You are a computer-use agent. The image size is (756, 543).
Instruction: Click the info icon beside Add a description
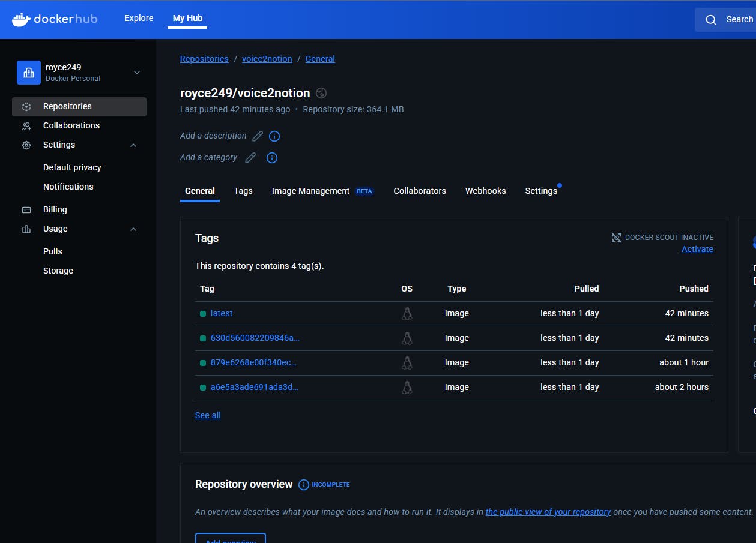coord(274,136)
